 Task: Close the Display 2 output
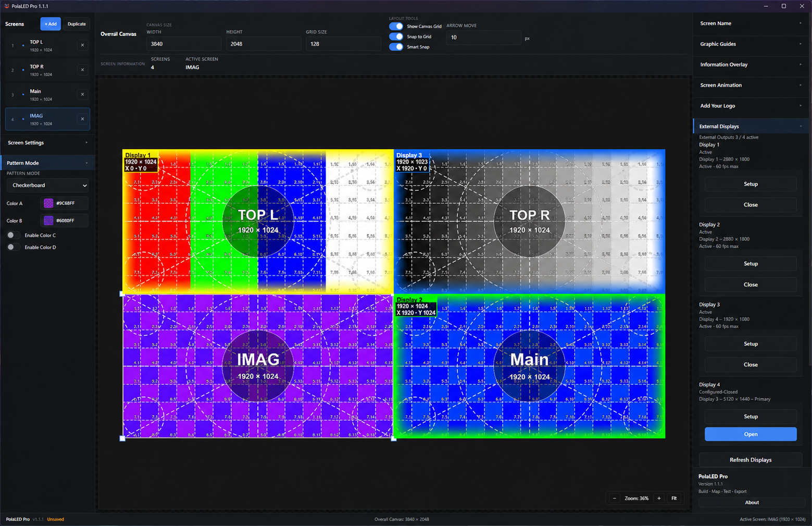(x=751, y=285)
